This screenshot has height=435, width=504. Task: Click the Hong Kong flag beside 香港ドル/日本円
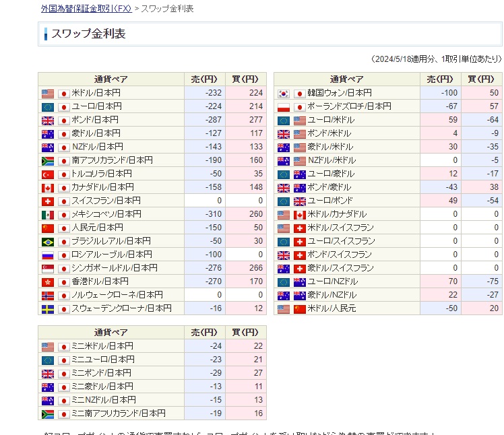click(48, 281)
